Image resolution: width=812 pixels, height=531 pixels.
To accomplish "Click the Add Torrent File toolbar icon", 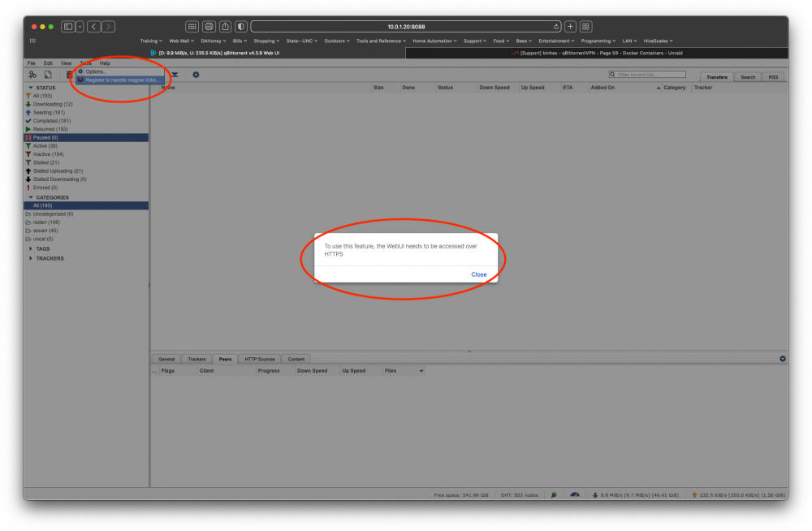I will tap(48, 75).
